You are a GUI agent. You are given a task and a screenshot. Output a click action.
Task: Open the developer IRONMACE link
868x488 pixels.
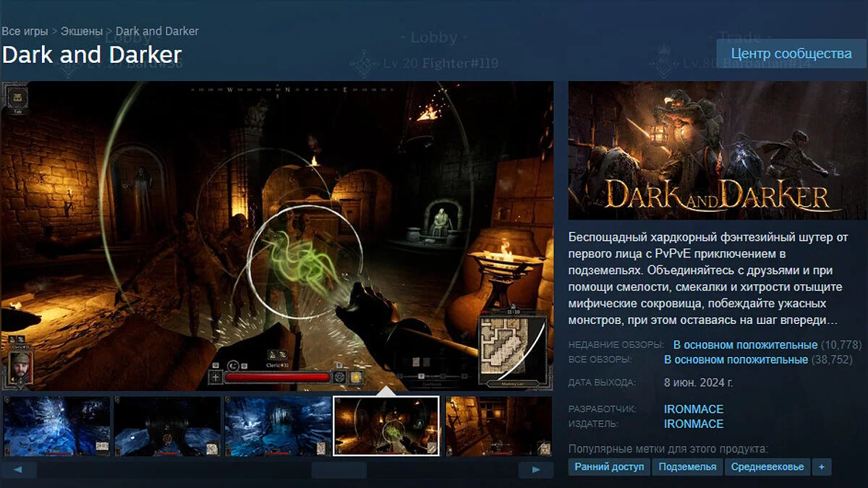(693, 409)
